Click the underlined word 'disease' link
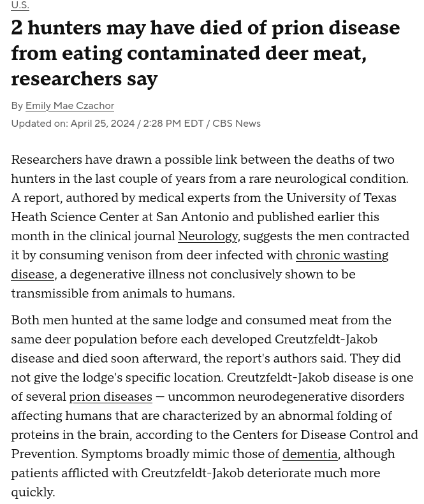 click(x=33, y=274)
